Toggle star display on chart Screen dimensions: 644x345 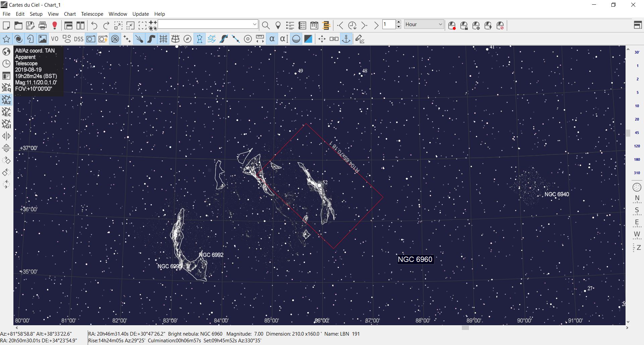(x=6, y=39)
